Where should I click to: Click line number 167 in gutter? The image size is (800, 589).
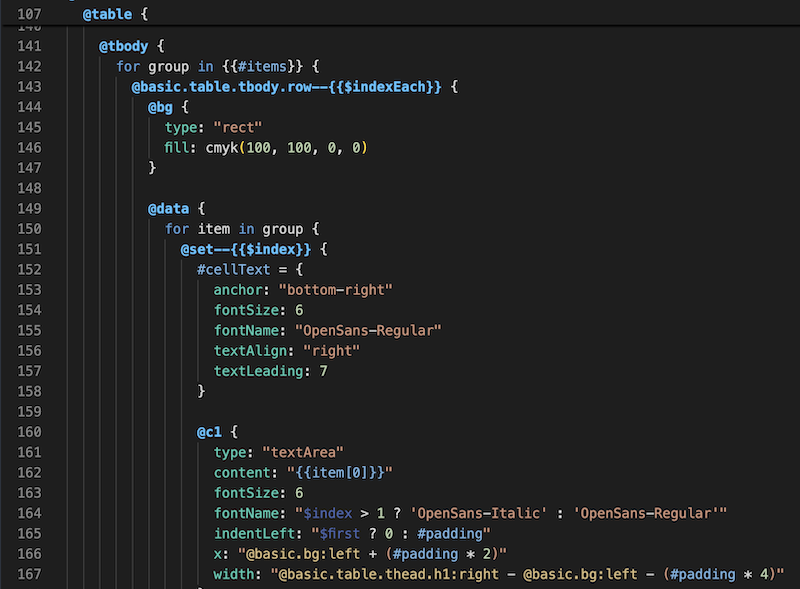(x=30, y=574)
